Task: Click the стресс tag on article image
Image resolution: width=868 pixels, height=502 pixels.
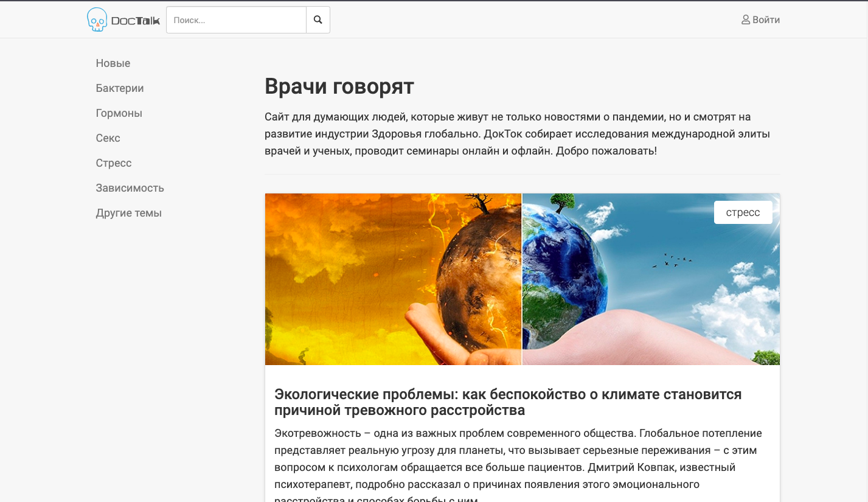Action: click(743, 212)
